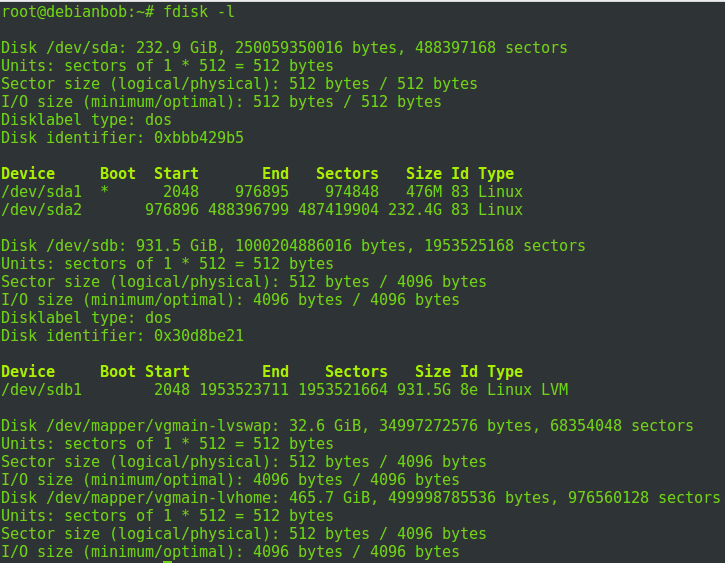Click the root@debianbob prompt text
Image resolution: width=725 pixels, height=563 pixels.
[x=78, y=12]
